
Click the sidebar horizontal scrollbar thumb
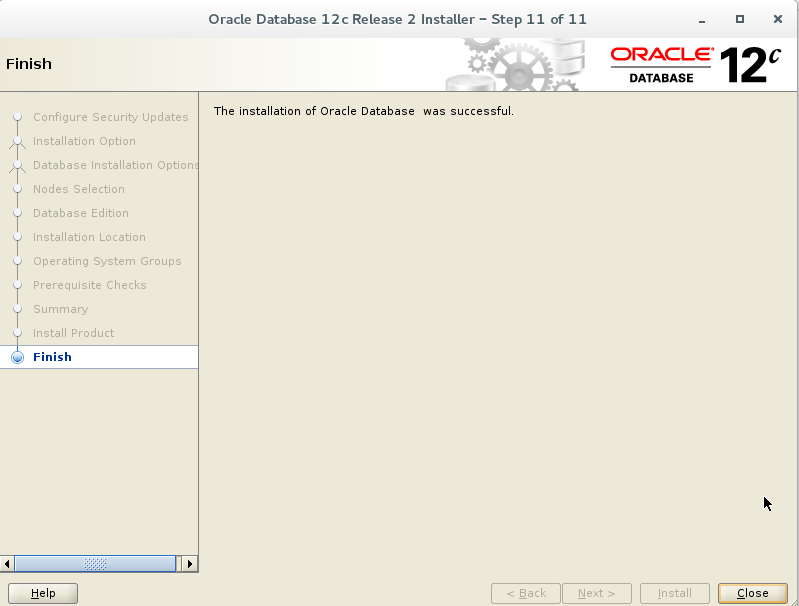click(95, 564)
